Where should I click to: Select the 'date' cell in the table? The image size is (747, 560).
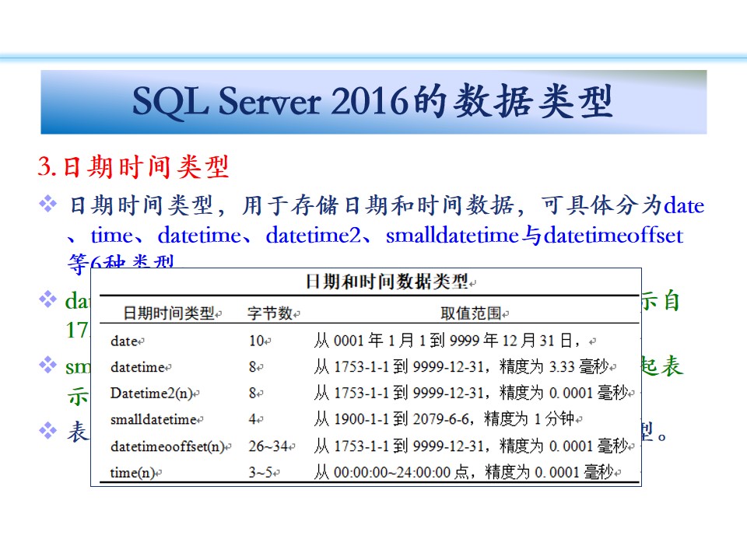pyautogui.click(x=124, y=341)
